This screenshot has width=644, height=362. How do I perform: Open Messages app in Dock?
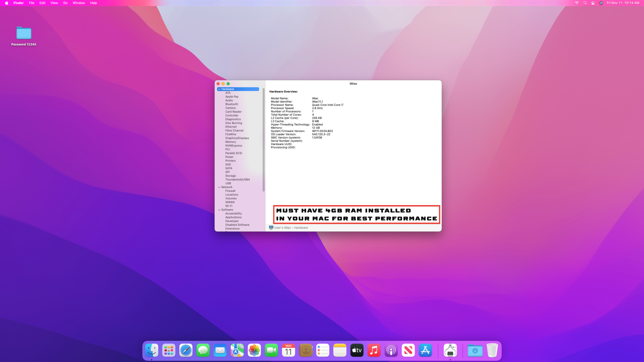[x=203, y=350]
